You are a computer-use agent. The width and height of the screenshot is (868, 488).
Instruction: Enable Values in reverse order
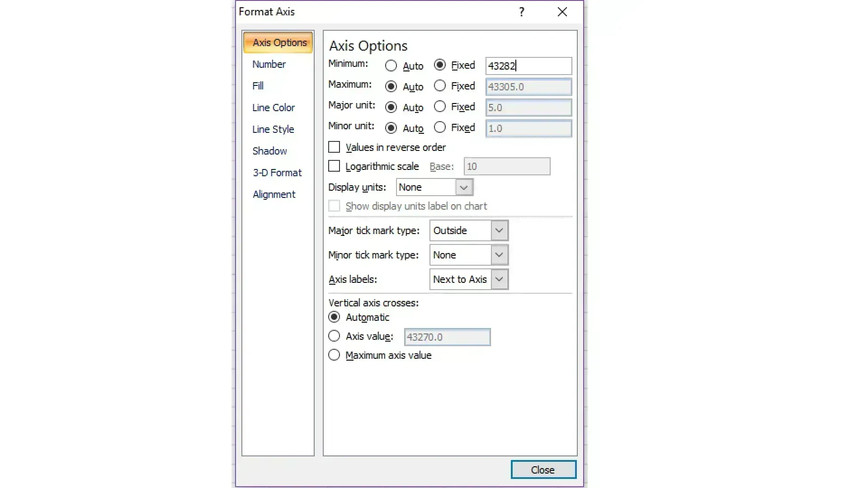(334, 147)
